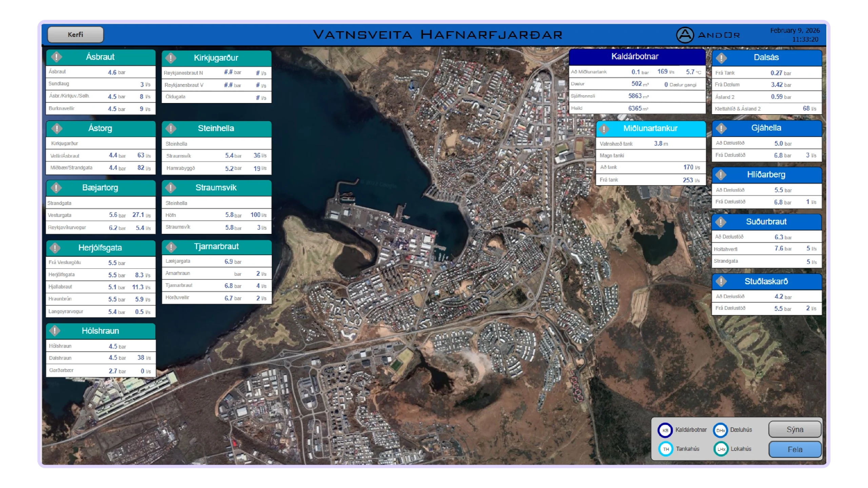
Task: Select the Hamrabyggð row
Action: click(x=217, y=168)
